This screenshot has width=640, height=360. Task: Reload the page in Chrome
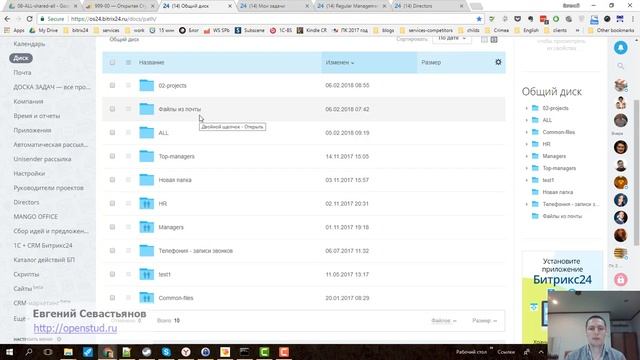tap(29, 19)
